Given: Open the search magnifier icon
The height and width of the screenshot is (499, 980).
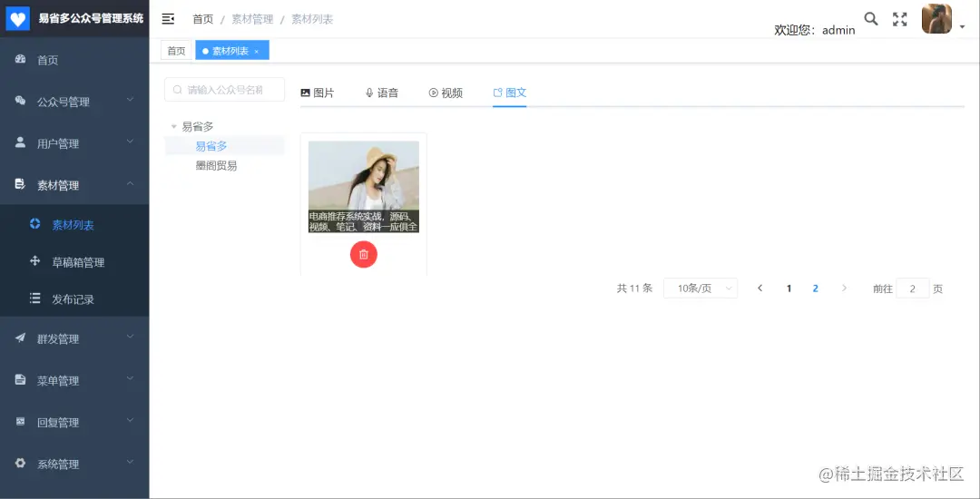Looking at the screenshot, I should 870,19.
